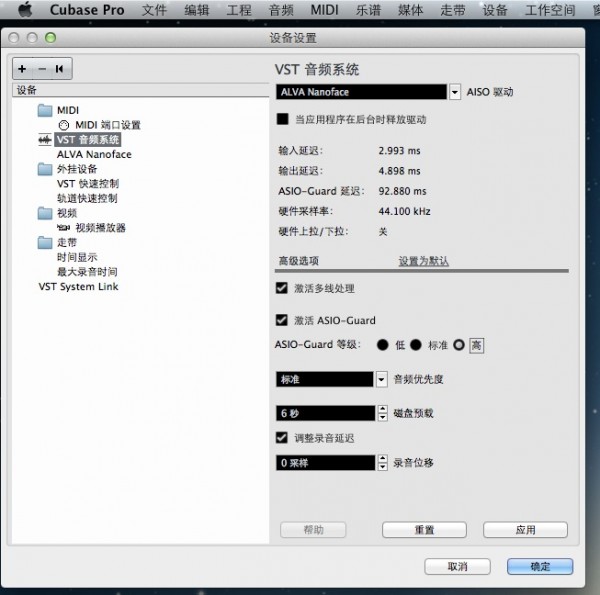Viewport: 600px width, 595px height.
Task: Click the add device plus icon
Action: [22, 69]
